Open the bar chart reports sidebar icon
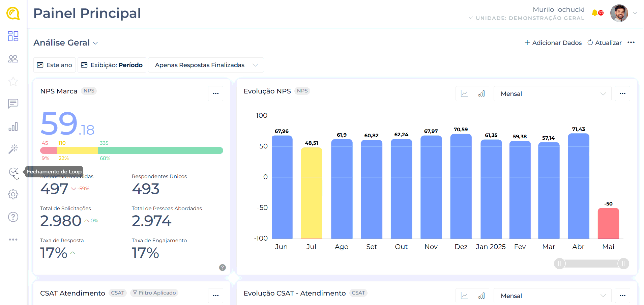This screenshot has width=644, height=305. pos(13,127)
